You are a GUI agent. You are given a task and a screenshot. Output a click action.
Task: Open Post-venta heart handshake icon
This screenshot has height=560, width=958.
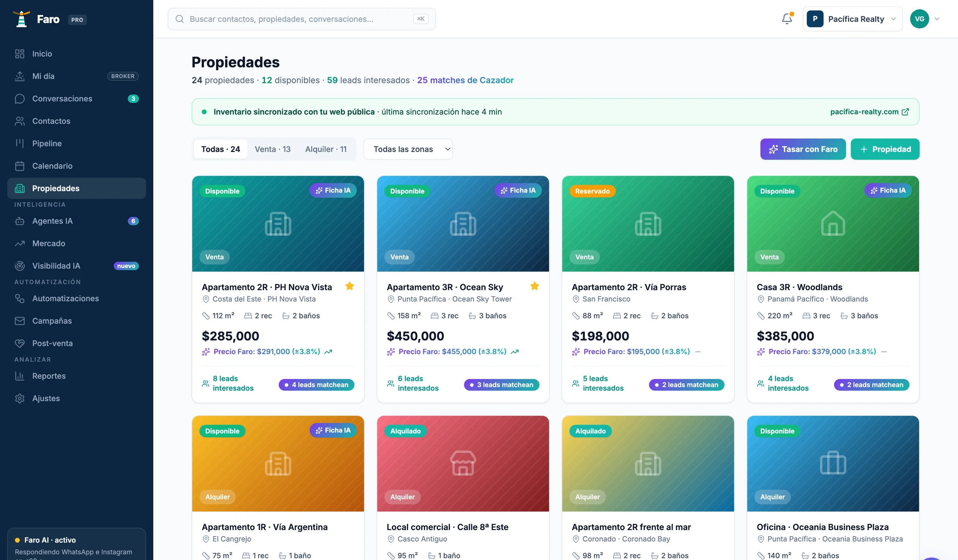click(20, 343)
